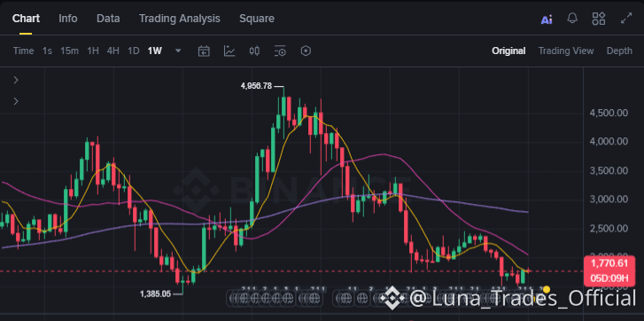Open the Info tab
The width and height of the screenshot is (644, 321).
pyautogui.click(x=68, y=19)
